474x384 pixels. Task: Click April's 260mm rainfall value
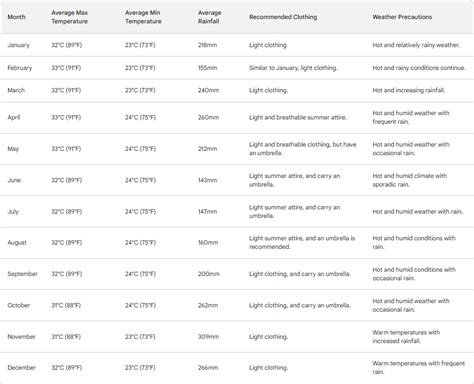pyautogui.click(x=208, y=117)
